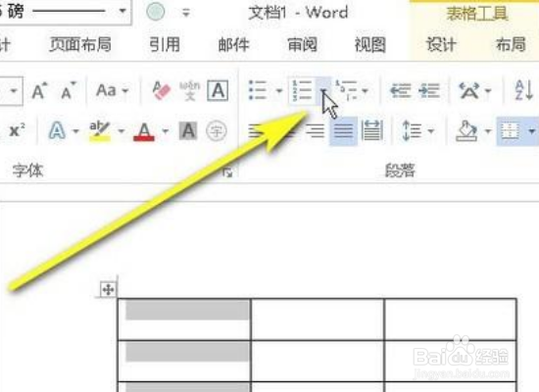Expand the highlight color dropdown arrow
The width and height of the screenshot is (539, 392).
(121, 131)
